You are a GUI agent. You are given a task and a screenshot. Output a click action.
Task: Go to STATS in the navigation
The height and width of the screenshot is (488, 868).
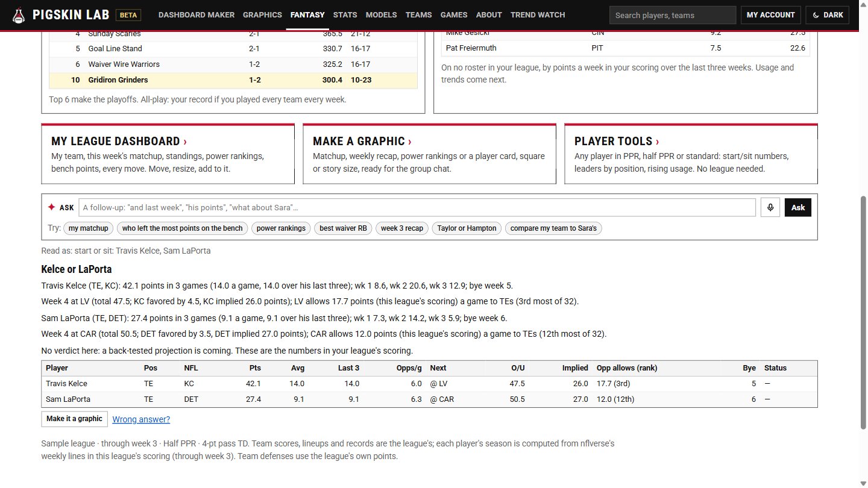345,14
